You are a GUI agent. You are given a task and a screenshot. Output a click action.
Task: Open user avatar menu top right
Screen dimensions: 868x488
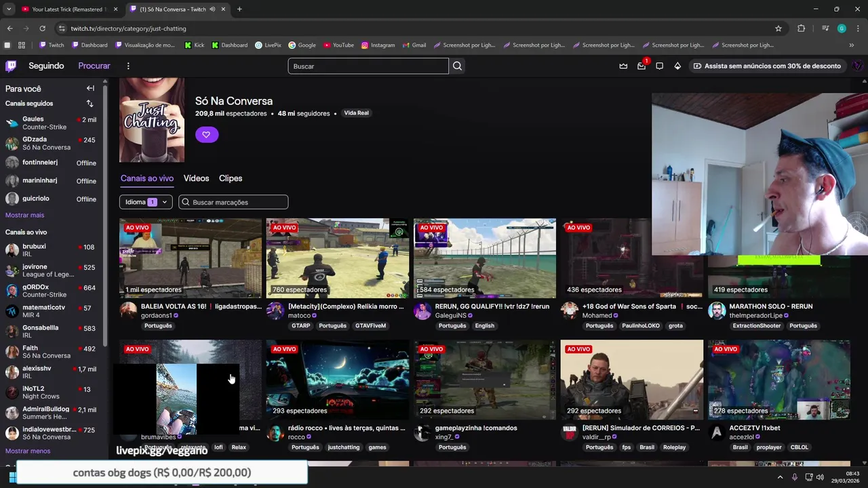coord(857,66)
